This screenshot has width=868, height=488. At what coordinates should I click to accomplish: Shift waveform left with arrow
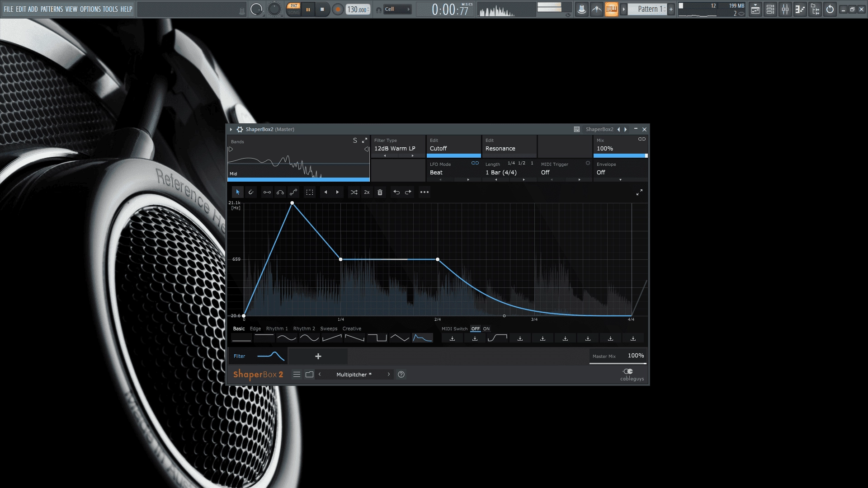click(325, 192)
